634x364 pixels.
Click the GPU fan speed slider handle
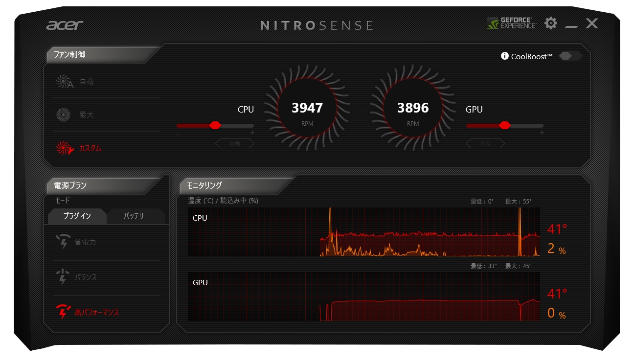(504, 125)
